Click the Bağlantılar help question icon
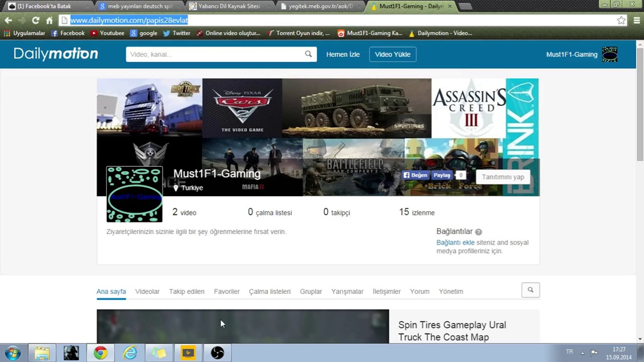644x362 pixels. pos(479,232)
